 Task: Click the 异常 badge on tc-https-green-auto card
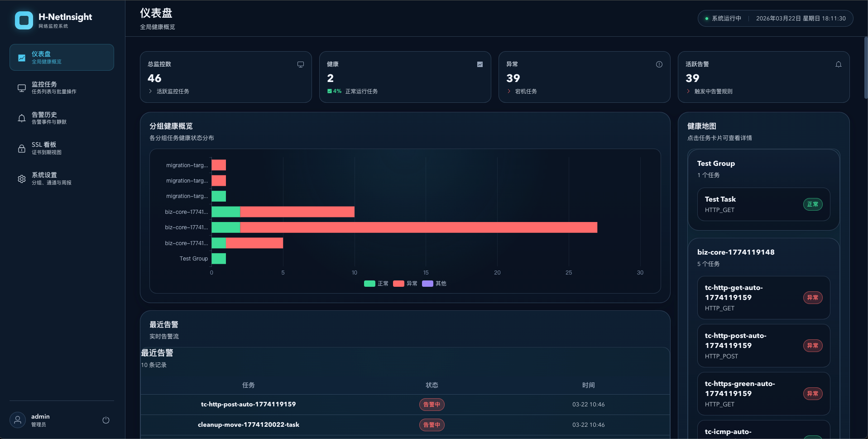tap(813, 394)
